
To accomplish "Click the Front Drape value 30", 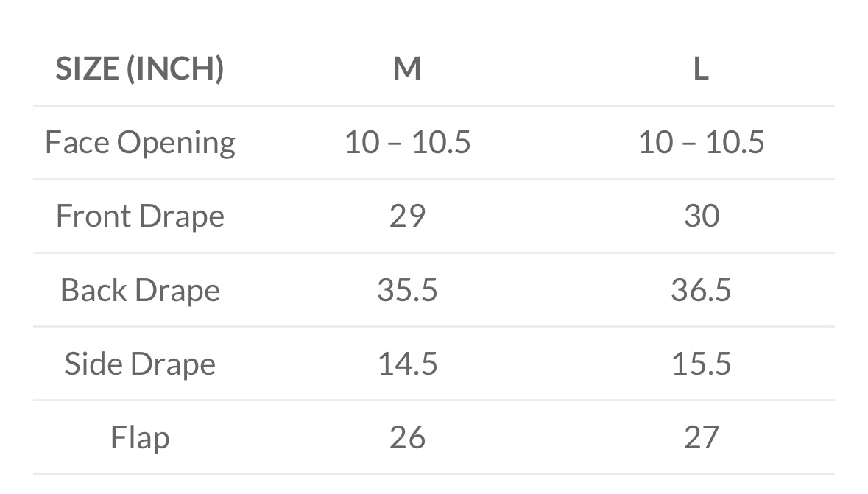I will click(702, 216).
